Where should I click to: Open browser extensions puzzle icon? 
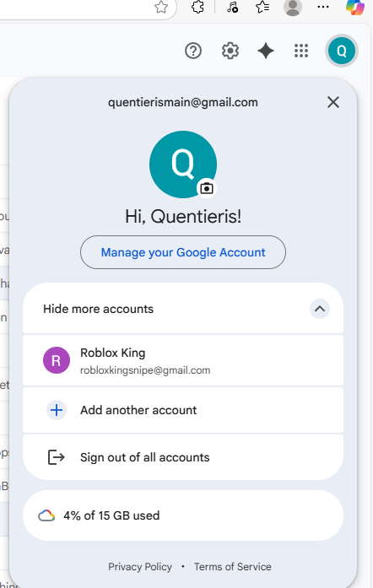click(x=197, y=7)
